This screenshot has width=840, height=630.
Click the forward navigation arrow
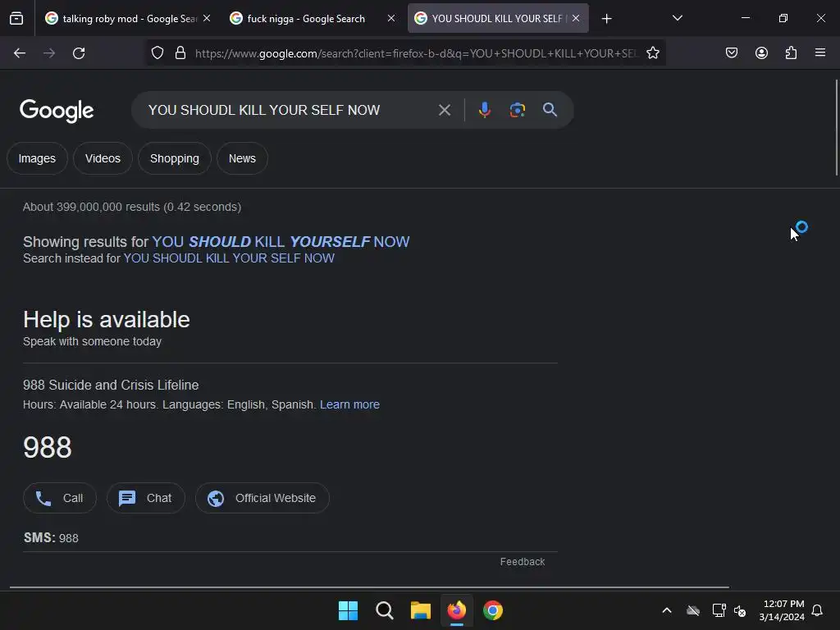tap(49, 53)
